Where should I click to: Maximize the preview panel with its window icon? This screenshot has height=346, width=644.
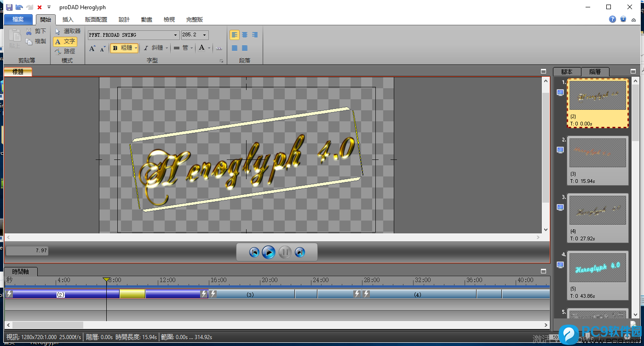[543, 72]
